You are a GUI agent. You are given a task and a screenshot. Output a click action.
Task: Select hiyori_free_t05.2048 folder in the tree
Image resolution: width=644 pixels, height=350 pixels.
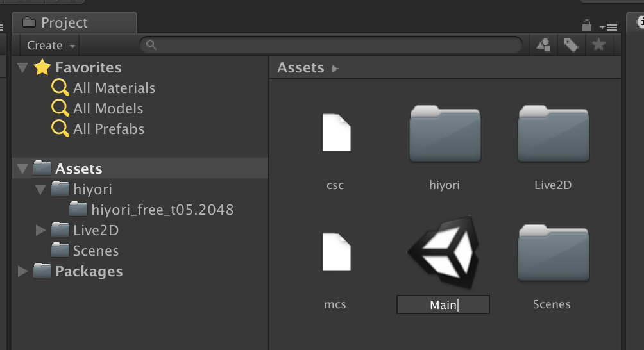click(x=162, y=210)
